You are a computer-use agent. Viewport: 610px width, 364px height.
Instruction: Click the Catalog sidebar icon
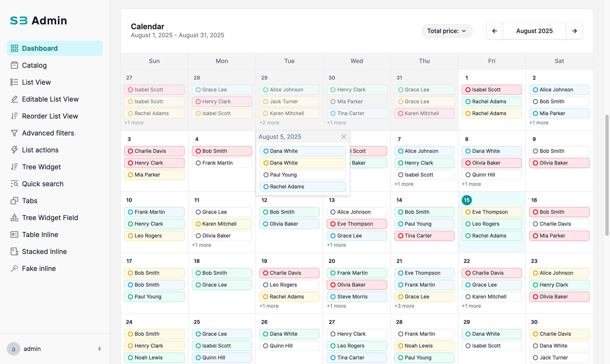tap(14, 65)
